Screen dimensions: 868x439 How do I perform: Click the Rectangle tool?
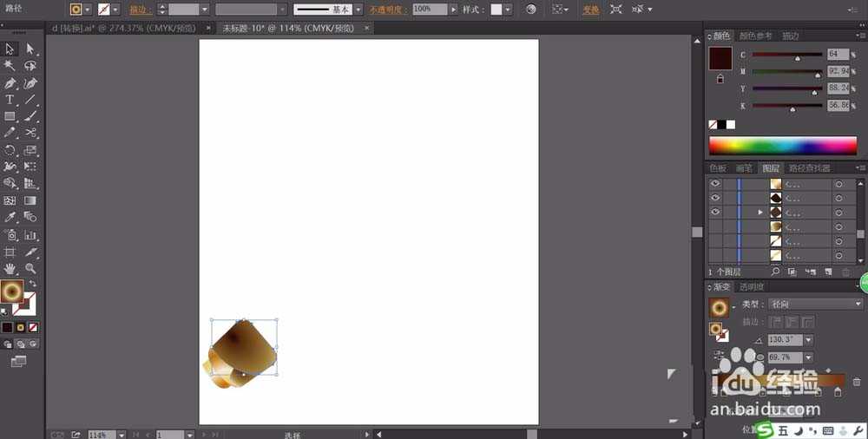(x=10, y=116)
